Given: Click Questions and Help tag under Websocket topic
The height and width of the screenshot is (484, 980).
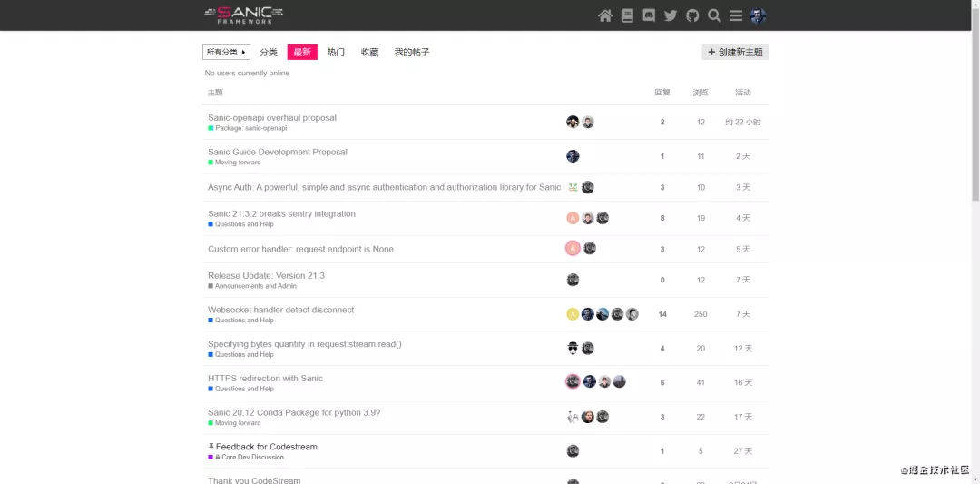Looking at the screenshot, I should (x=240, y=321).
